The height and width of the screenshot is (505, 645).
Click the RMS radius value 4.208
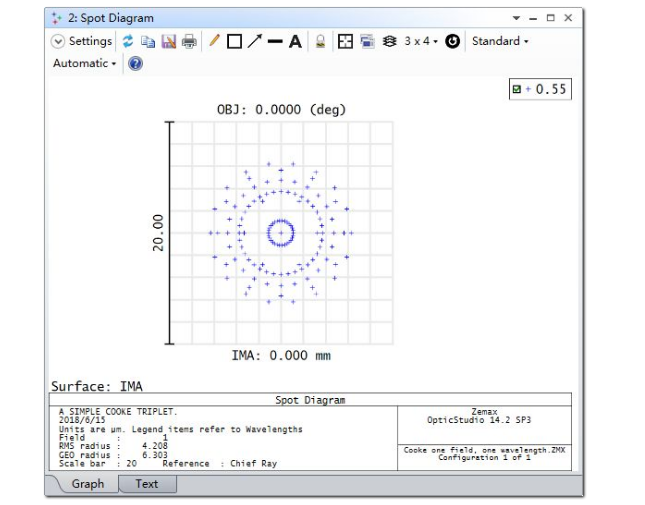(x=155, y=446)
